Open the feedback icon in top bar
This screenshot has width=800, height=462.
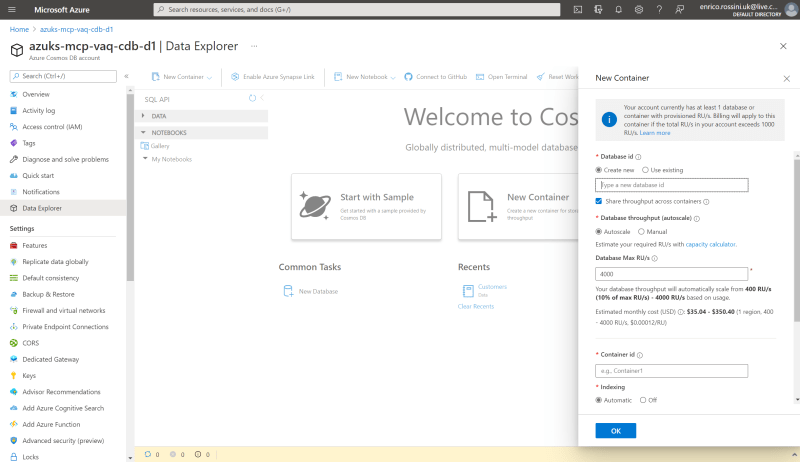pos(680,10)
